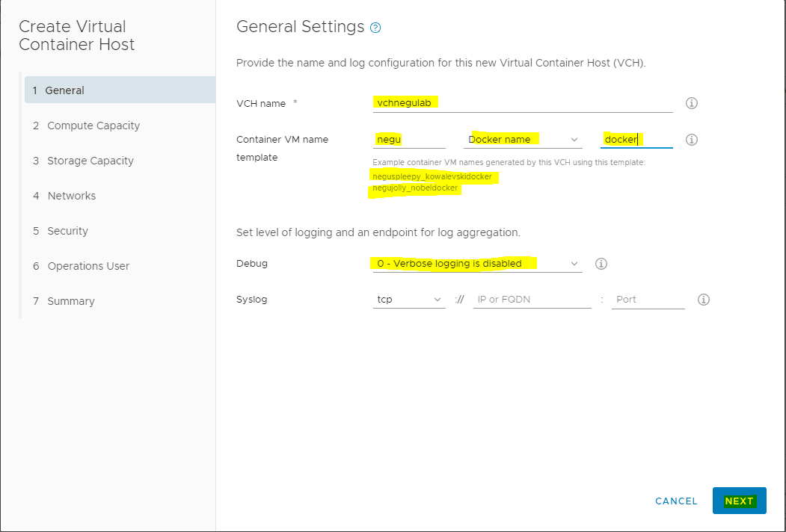
Task: Click the info icon next to Debug
Action: click(601, 264)
